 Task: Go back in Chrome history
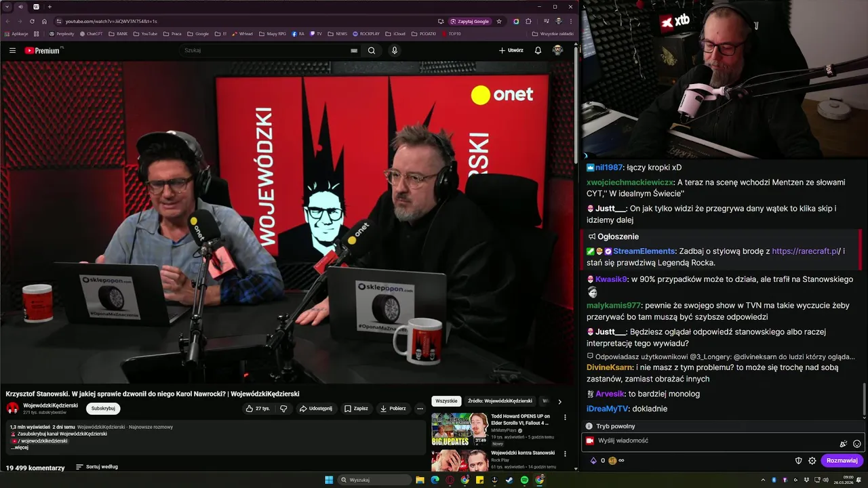(7, 21)
